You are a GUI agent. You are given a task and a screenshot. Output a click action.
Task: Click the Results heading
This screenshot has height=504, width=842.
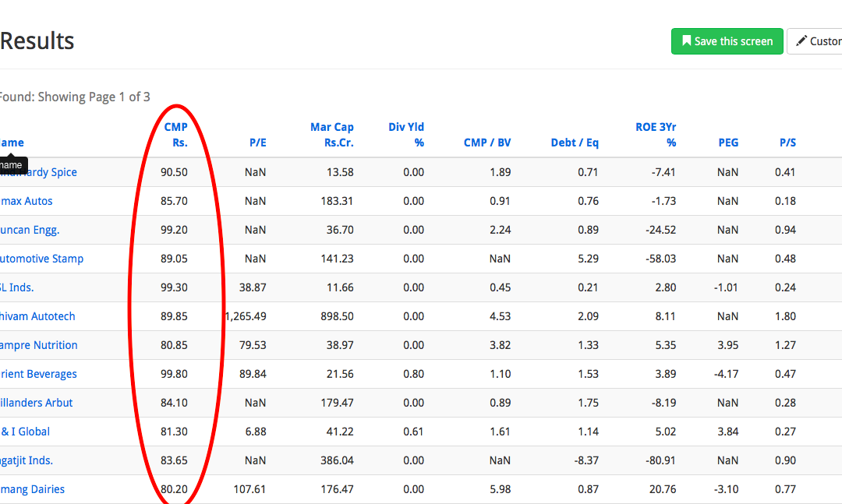(37, 41)
